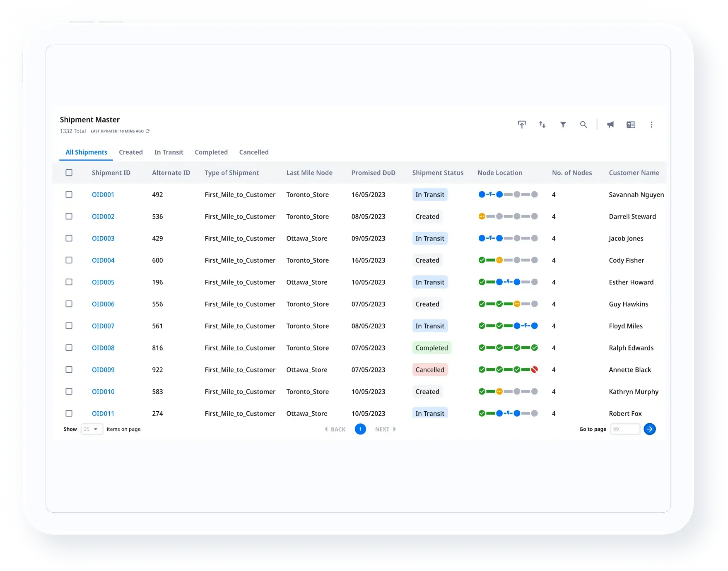Click the Completed status badge for OID008
The image size is (728, 571).
(431, 348)
